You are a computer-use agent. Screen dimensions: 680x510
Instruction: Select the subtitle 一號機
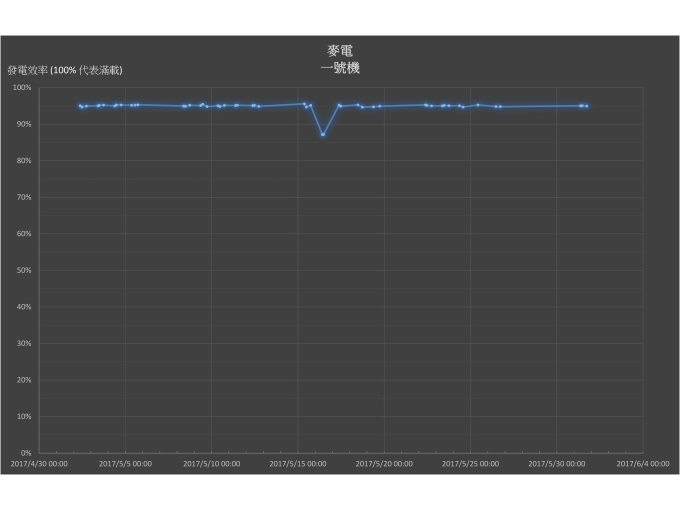tap(340, 68)
